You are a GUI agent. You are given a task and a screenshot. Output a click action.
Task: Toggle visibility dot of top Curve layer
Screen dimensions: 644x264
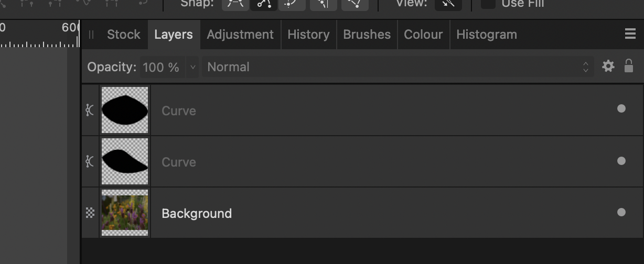pos(621,109)
